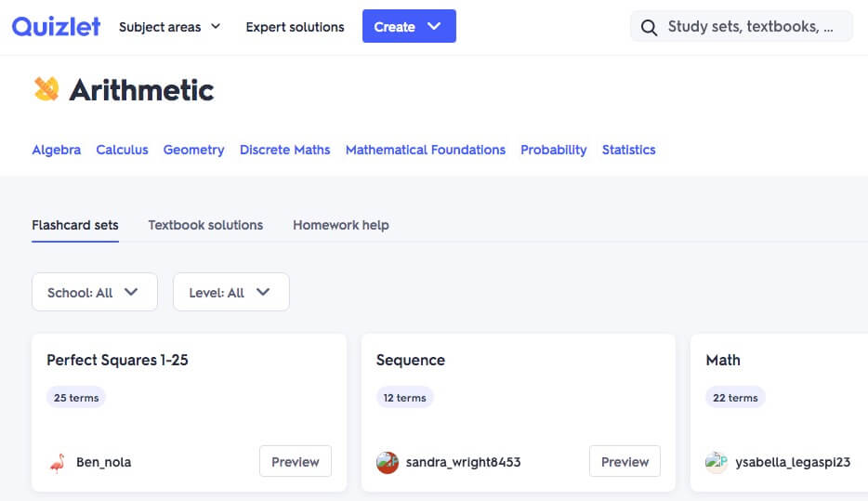This screenshot has height=501, width=868.
Task: Click the search input field
Action: (753, 27)
